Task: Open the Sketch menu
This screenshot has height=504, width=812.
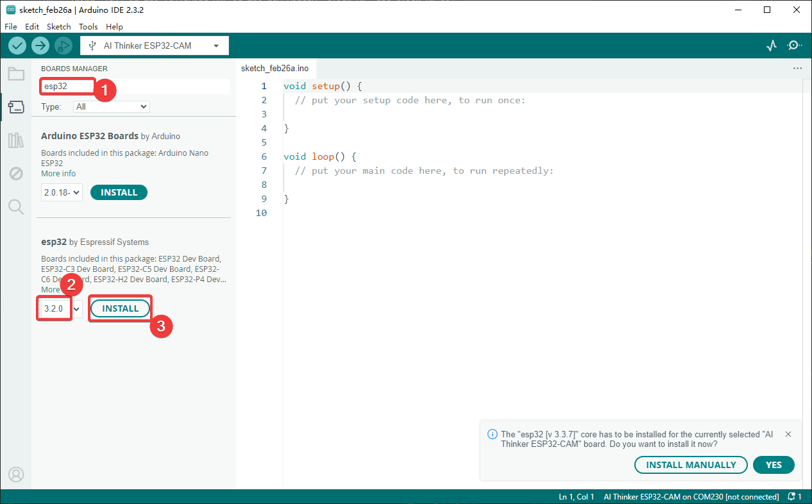Action: tap(59, 27)
